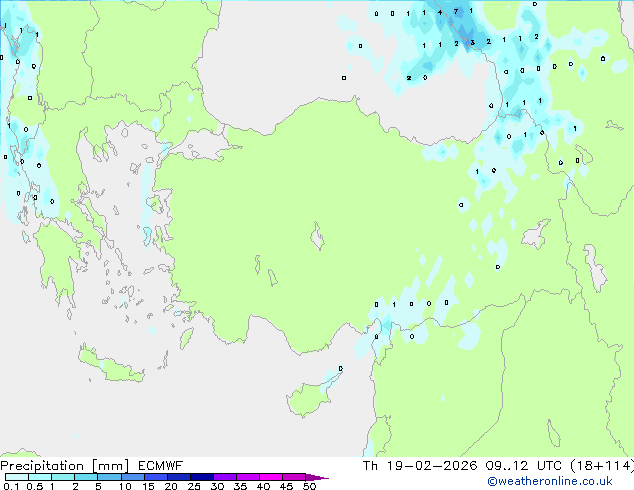This screenshot has width=634, height=490.
Task: Click the legend tick label '25'
Action: [194, 486]
